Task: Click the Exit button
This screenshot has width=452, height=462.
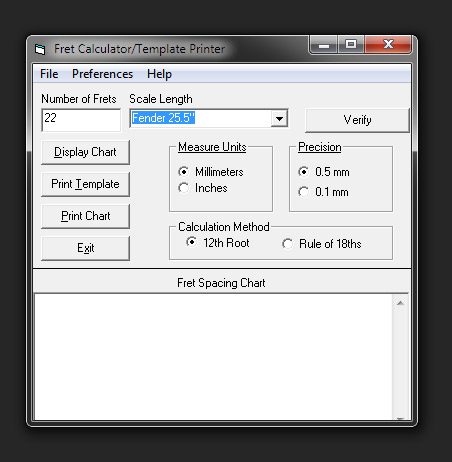Action: pos(85,248)
